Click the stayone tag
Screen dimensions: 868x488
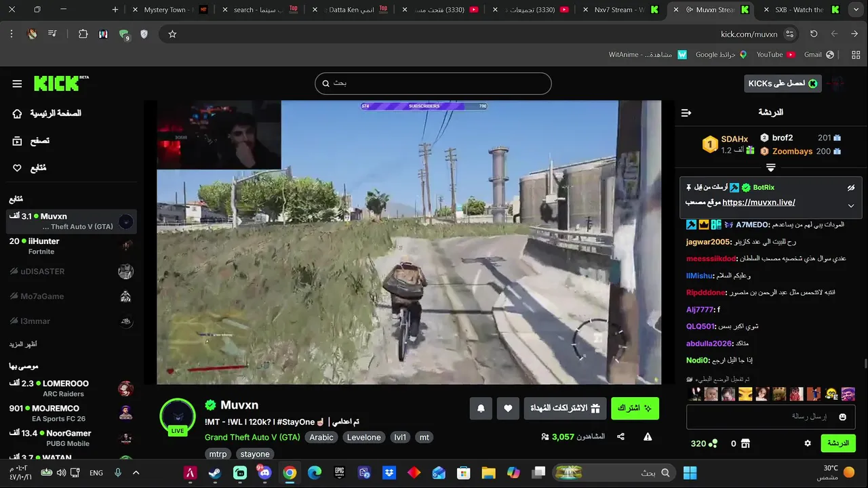(x=255, y=454)
